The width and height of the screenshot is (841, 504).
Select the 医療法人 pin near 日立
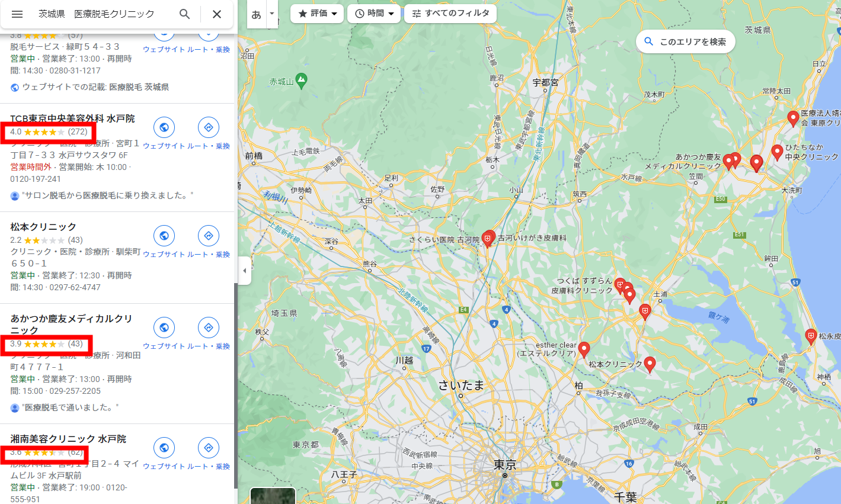(x=793, y=118)
